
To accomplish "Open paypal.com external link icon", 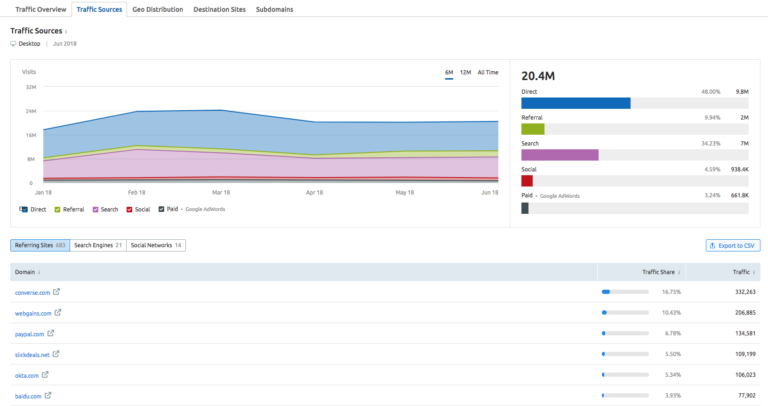I will click(x=50, y=334).
